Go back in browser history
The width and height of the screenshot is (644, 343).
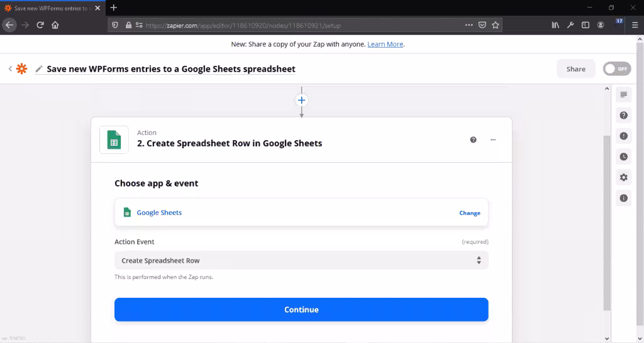click(9, 25)
